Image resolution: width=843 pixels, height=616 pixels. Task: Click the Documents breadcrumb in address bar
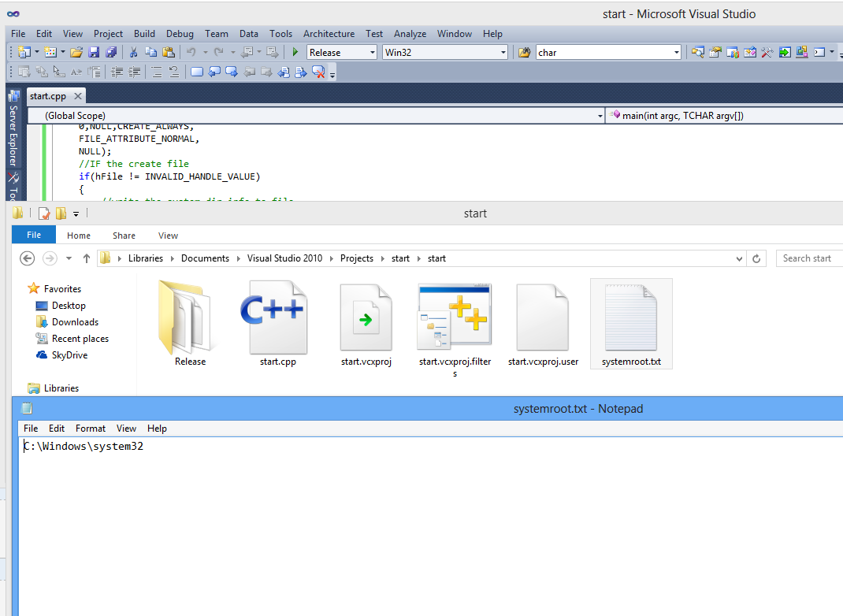click(x=205, y=258)
